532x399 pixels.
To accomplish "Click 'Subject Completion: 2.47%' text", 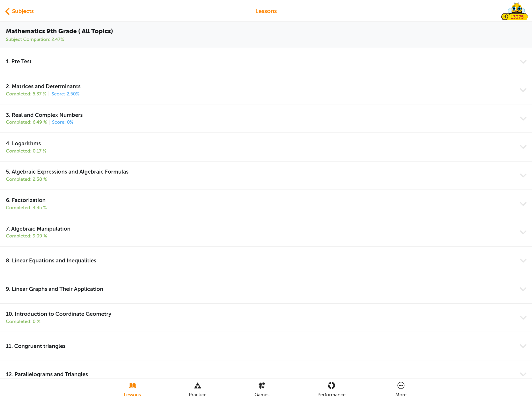I will tap(35, 39).
